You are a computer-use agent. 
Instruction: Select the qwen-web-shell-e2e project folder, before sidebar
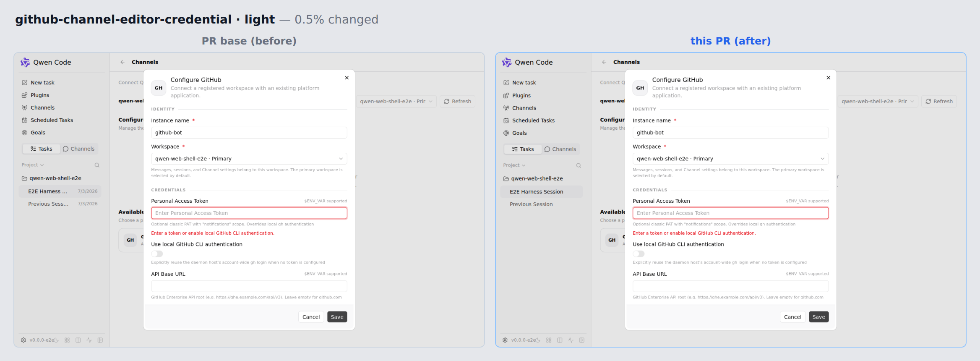[52, 178]
